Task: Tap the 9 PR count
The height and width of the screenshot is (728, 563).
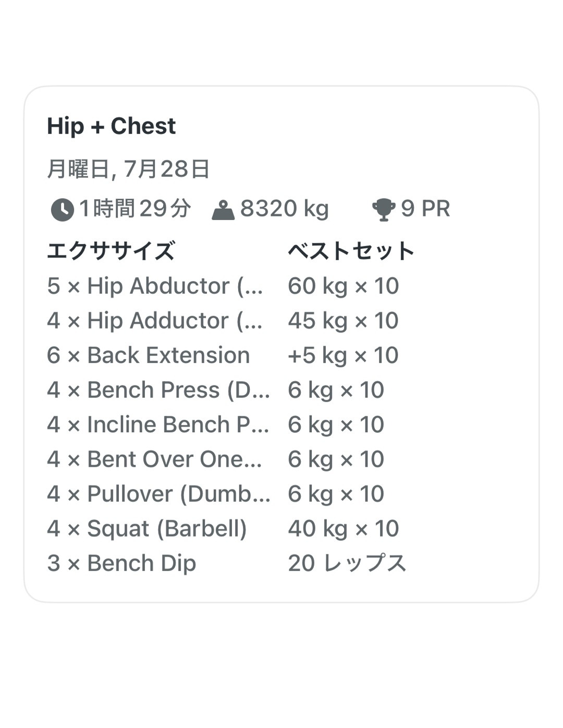Action: click(425, 209)
